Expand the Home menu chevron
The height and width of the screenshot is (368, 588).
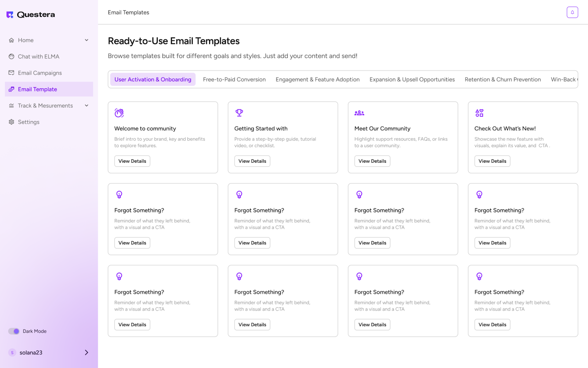pyautogui.click(x=87, y=40)
